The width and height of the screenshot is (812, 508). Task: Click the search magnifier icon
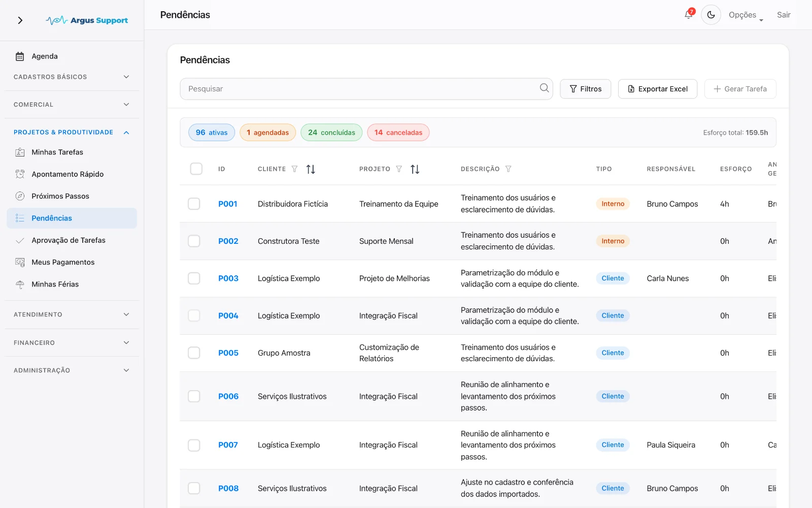[544, 88]
